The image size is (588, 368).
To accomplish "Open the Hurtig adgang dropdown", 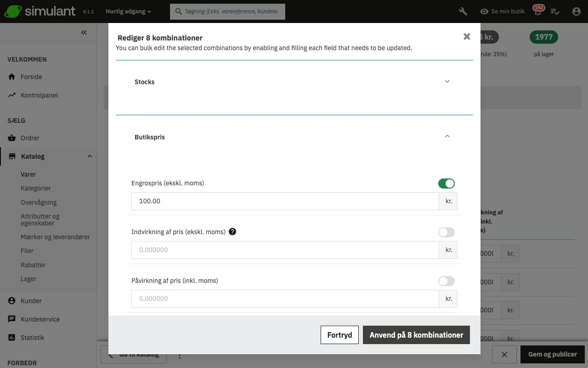I will point(128,11).
